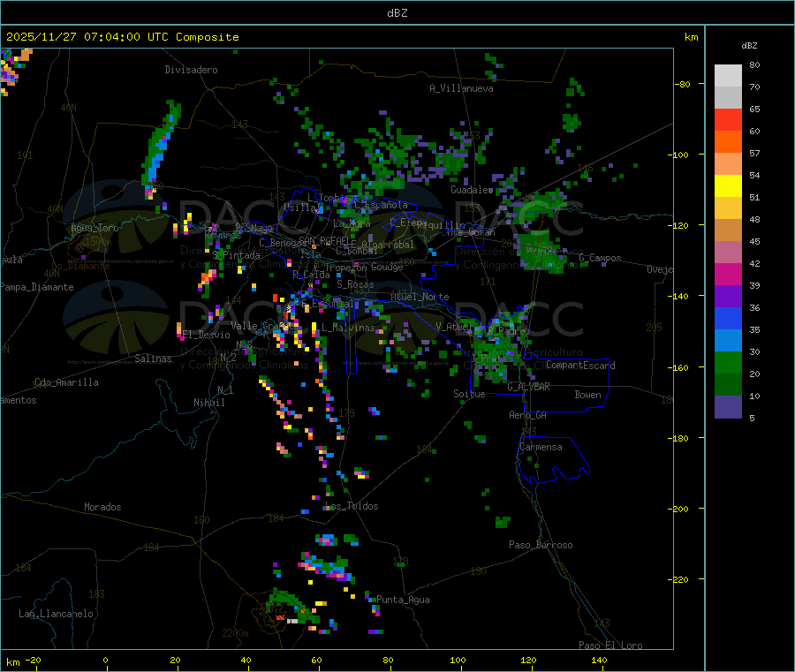This screenshot has height=672, width=795.
Task: Select the dark violet 5-10 dBZ legend swatch
Action: [x=728, y=407]
